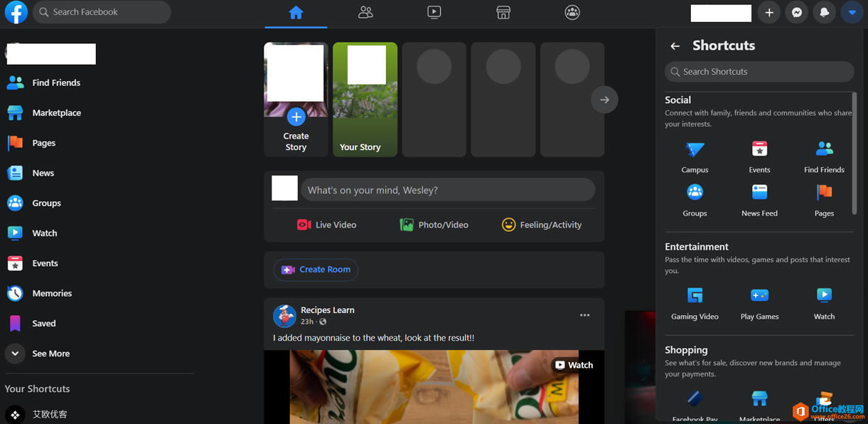Open the Notifications bell icon
Image resolution: width=868 pixels, height=424 pixels.
(825, 13)
